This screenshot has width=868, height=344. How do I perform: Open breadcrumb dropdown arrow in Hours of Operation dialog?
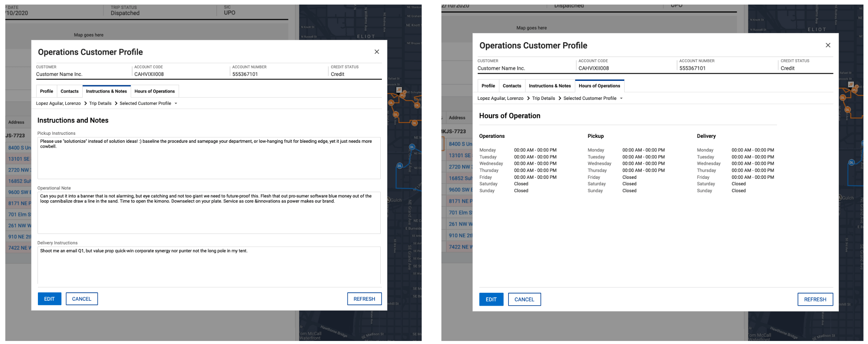(x=621, y=98)
